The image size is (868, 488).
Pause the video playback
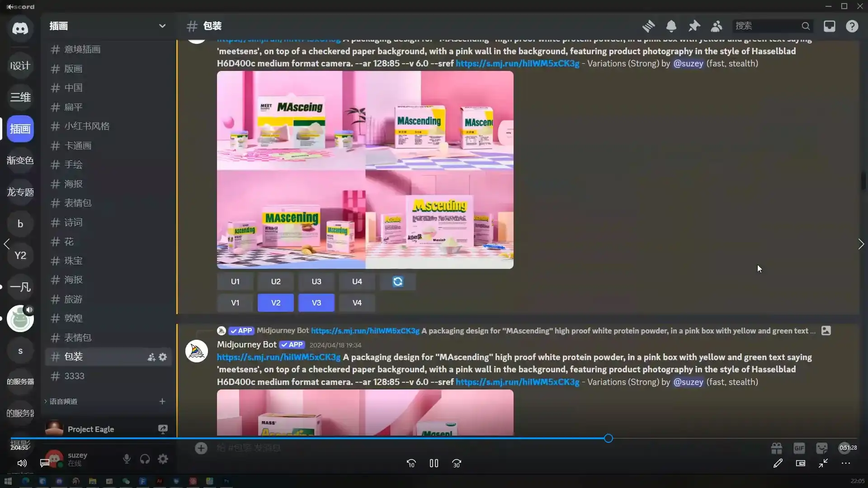pos(434,463)
